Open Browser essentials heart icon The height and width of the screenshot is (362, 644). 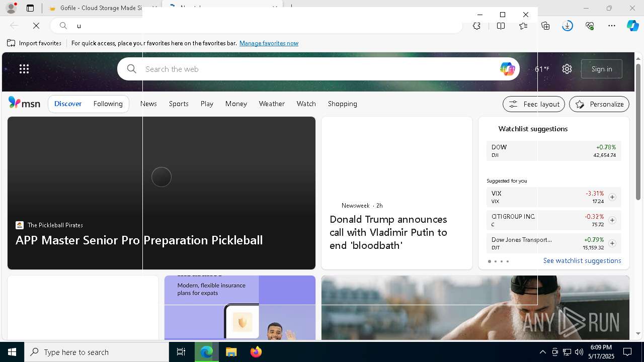590,26
